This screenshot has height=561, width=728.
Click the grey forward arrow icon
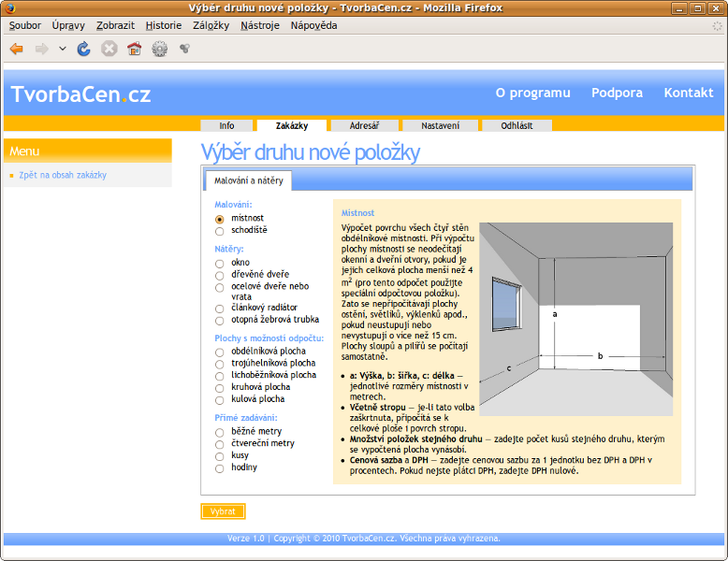[x=42, y=49]
